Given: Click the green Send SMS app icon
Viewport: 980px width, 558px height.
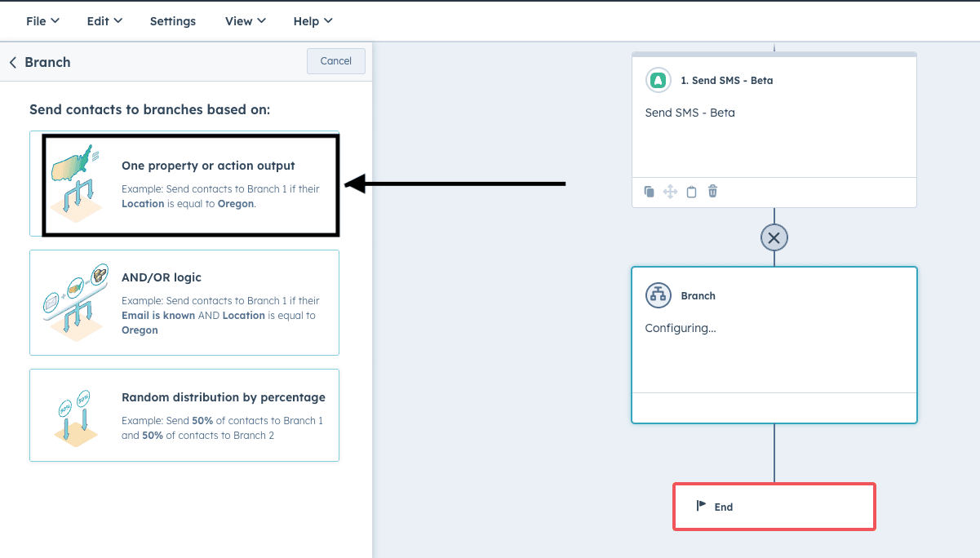Looking at the screenshot, I should click(x=658, y=81).
